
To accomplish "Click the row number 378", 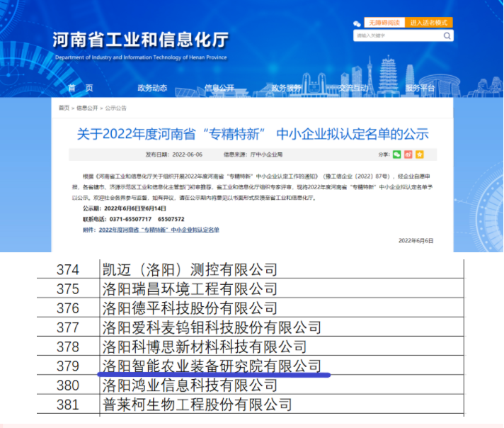I will pyautogui.click(x=68, y=347).
